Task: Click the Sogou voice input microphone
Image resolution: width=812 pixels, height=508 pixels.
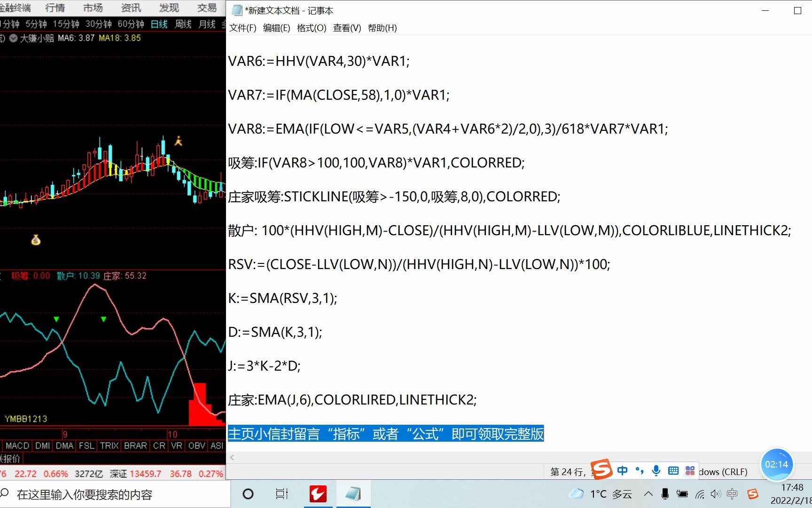Action: [x=656, y=470]
